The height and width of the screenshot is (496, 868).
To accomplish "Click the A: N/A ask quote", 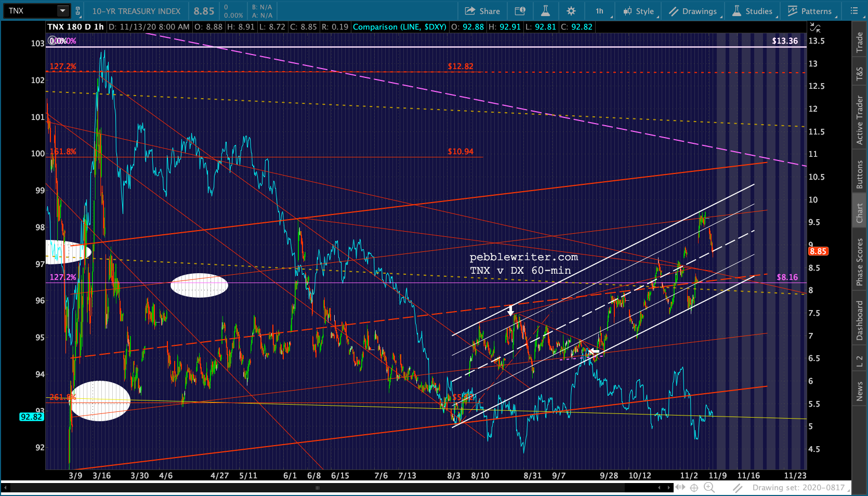I will point(262,16).
